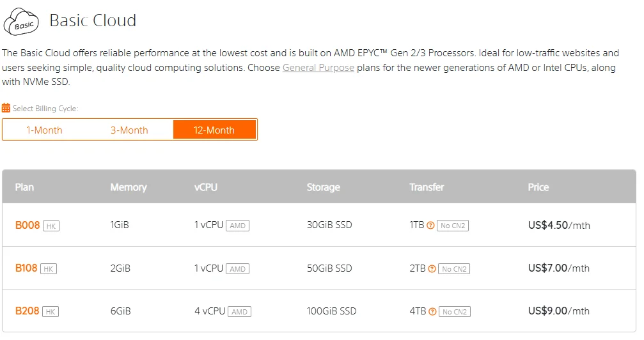Open the help icon beside 2TB transfer
Viewport: 644px width, 340px height.
[432, 269]
